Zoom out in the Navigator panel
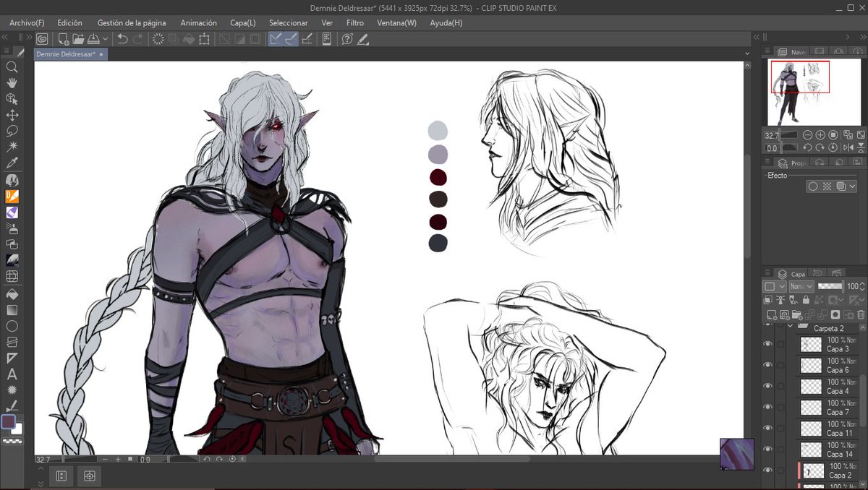The height and width of the screenshot is (490, 868). 808,135
